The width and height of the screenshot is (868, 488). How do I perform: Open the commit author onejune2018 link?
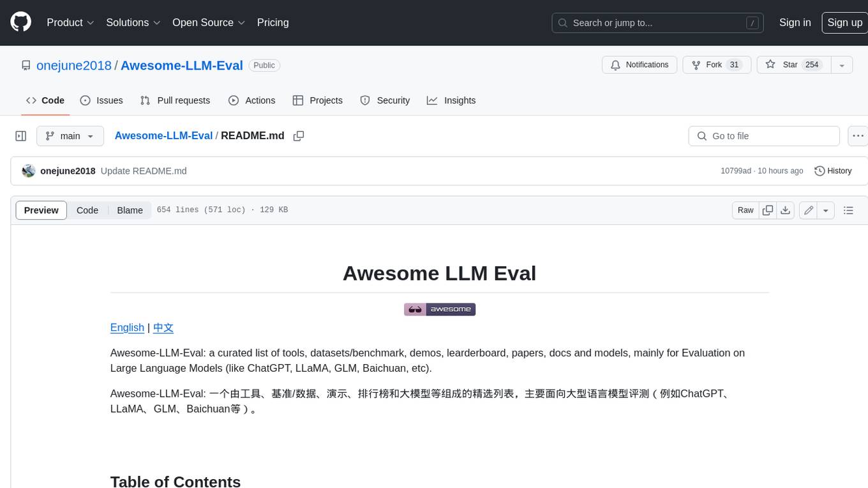pyautogui.click(x=68, y=171)
